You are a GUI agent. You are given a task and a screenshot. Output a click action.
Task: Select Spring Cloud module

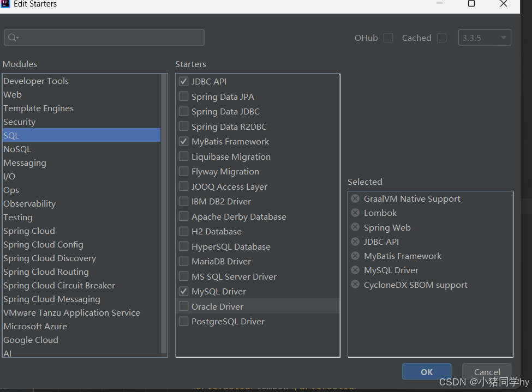81,231
